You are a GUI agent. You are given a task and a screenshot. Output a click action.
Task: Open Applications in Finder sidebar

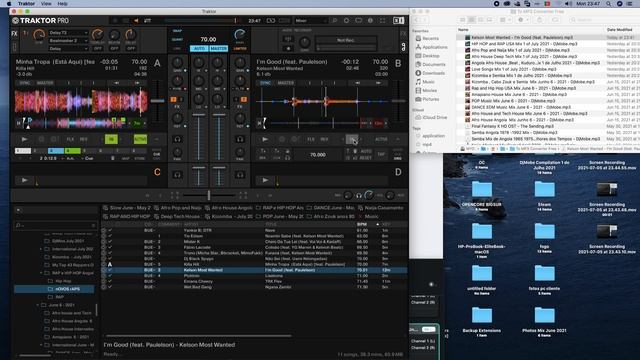coord(435,47)
